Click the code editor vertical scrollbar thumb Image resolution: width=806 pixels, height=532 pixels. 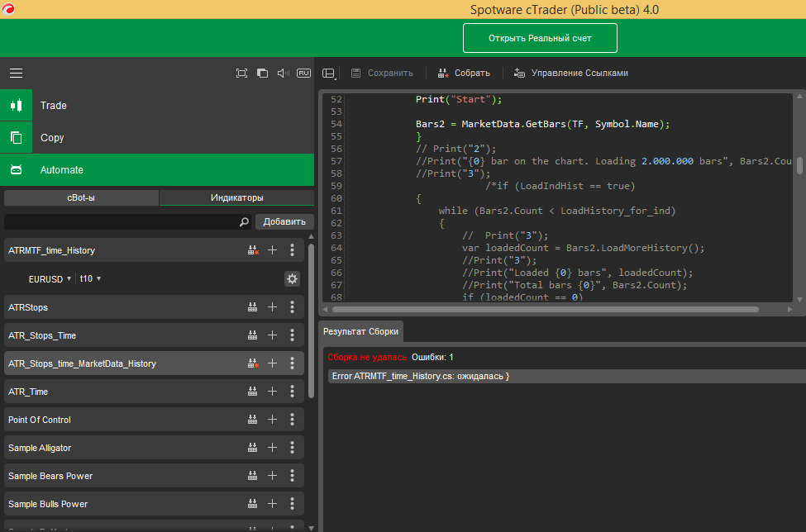[x=799, y=165]
